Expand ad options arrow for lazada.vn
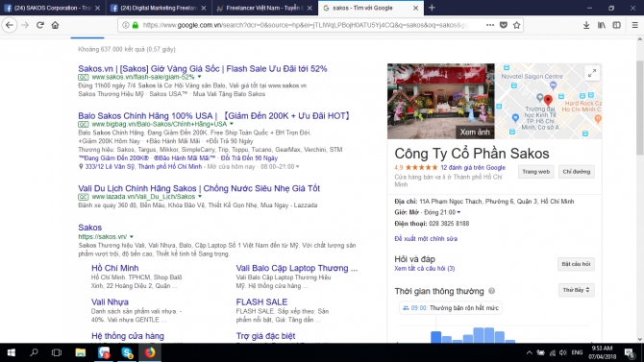The image size is (644, 362). click(200, 197)
